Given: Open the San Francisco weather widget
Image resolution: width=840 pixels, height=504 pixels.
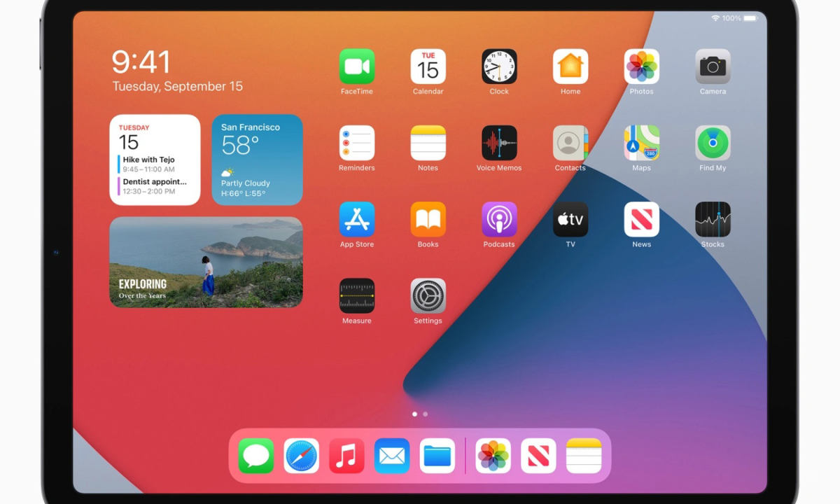Looking at the screenshot, I should click(258, 160).
